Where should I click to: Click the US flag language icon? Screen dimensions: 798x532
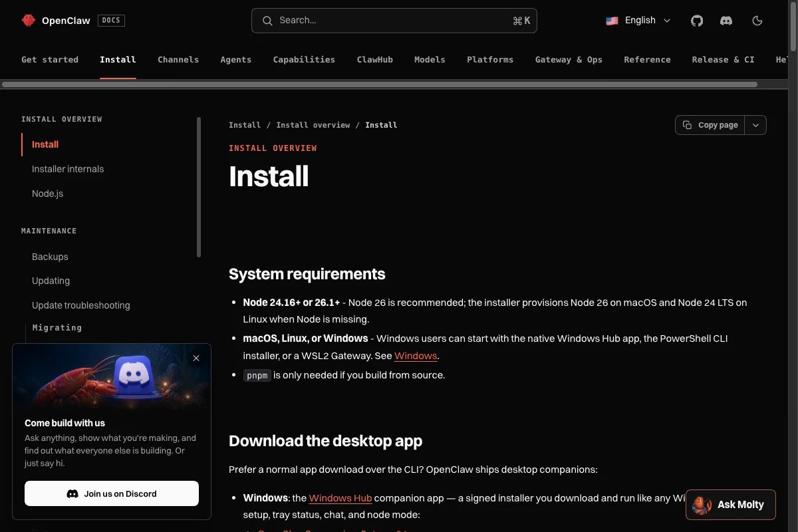612,21
